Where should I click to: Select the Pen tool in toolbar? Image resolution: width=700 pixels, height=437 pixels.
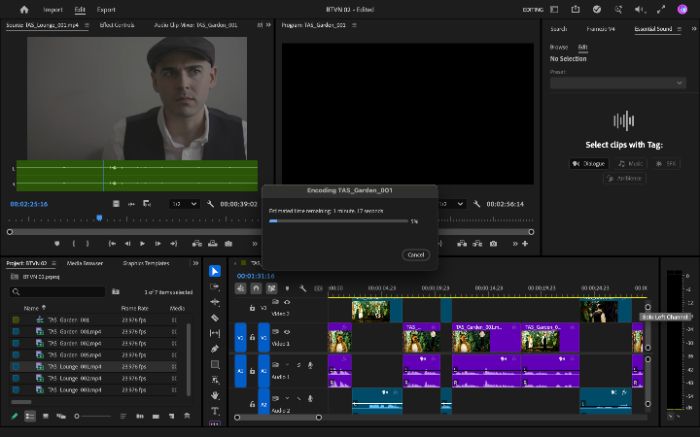pos(215,349)
